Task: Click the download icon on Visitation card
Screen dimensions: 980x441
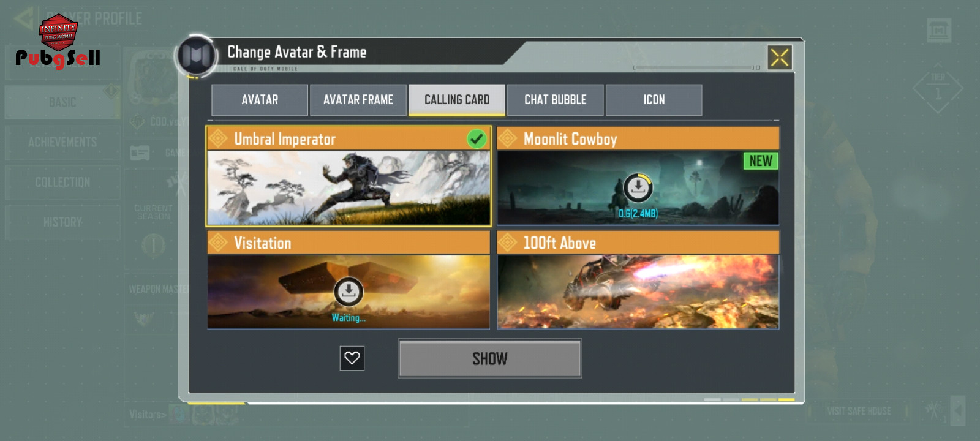Action: point(349,292)
